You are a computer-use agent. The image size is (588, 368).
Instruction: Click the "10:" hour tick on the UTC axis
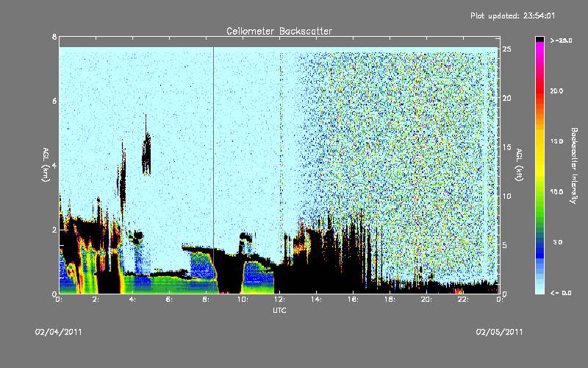[x=243, y=300]
